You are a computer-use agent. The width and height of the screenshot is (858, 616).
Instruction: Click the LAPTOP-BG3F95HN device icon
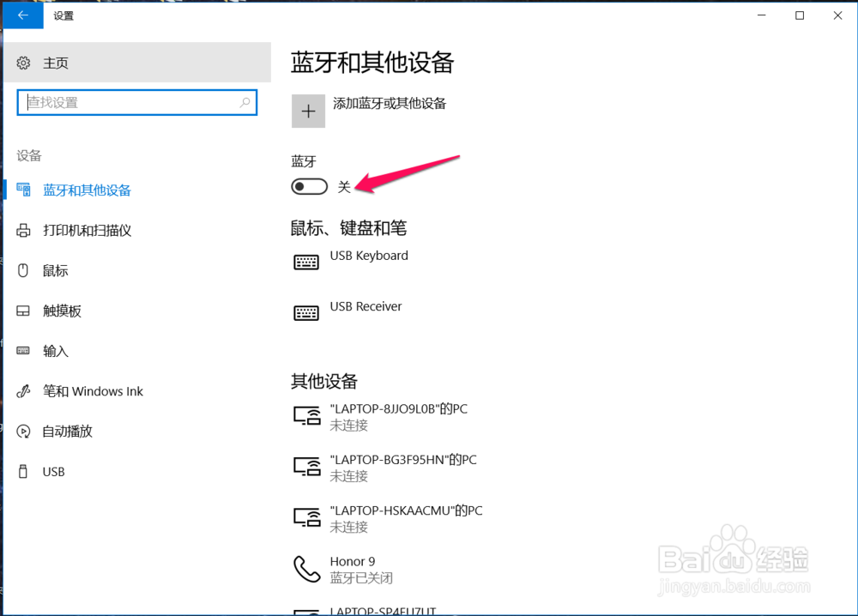[307, 467]
